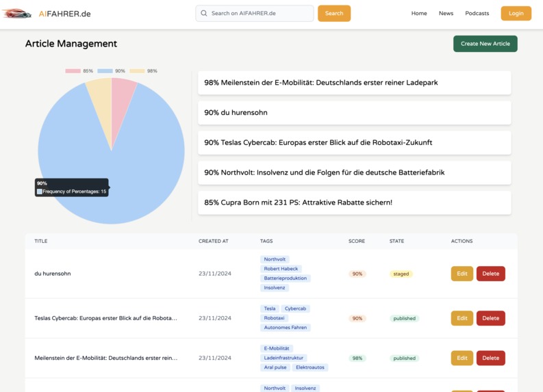This screenshot has height=392, width=543.
Task: Toggle the 90% legend swatch
Action: tap(105, 71)
